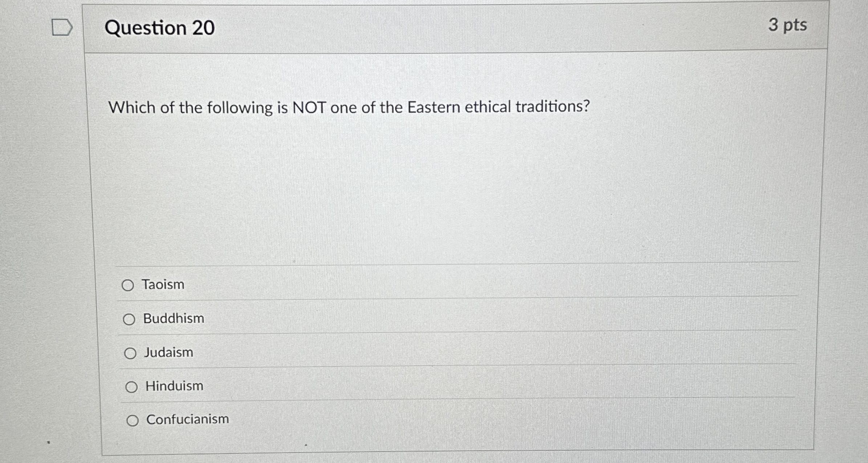This screenshot has width=868, height=463.
Task: Click the question flag icon
Action: coord(62,27)
